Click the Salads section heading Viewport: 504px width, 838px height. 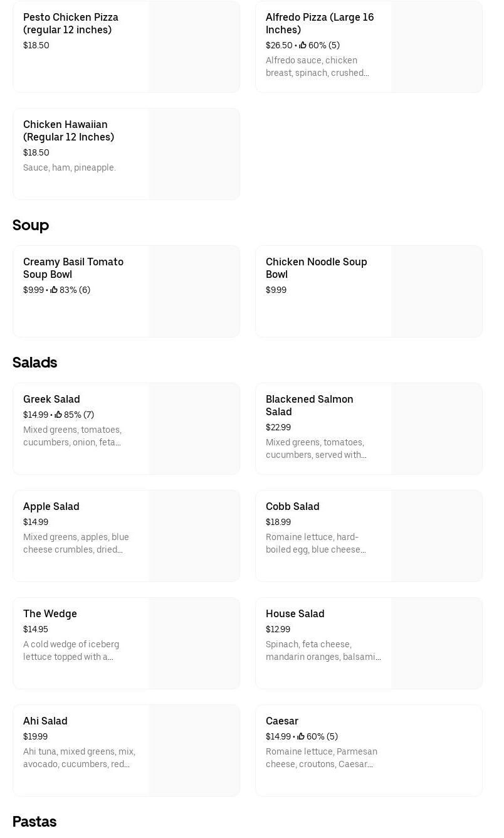35,363
